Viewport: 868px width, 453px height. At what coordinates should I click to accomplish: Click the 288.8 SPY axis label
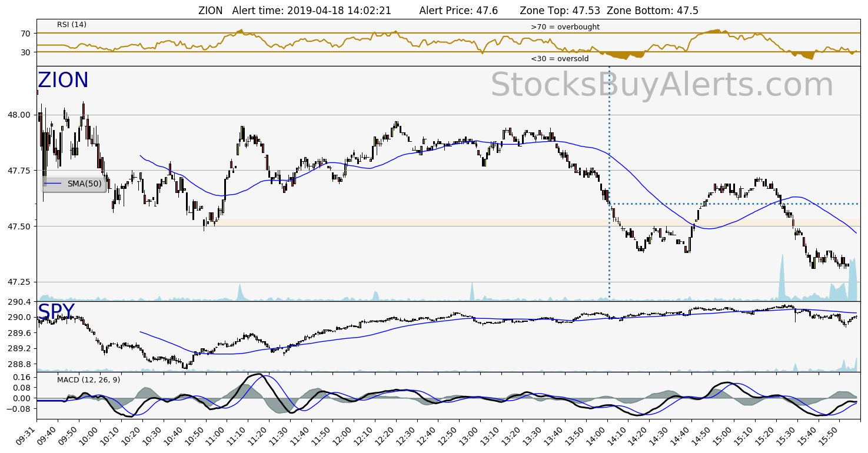click(x=19, y=365)
